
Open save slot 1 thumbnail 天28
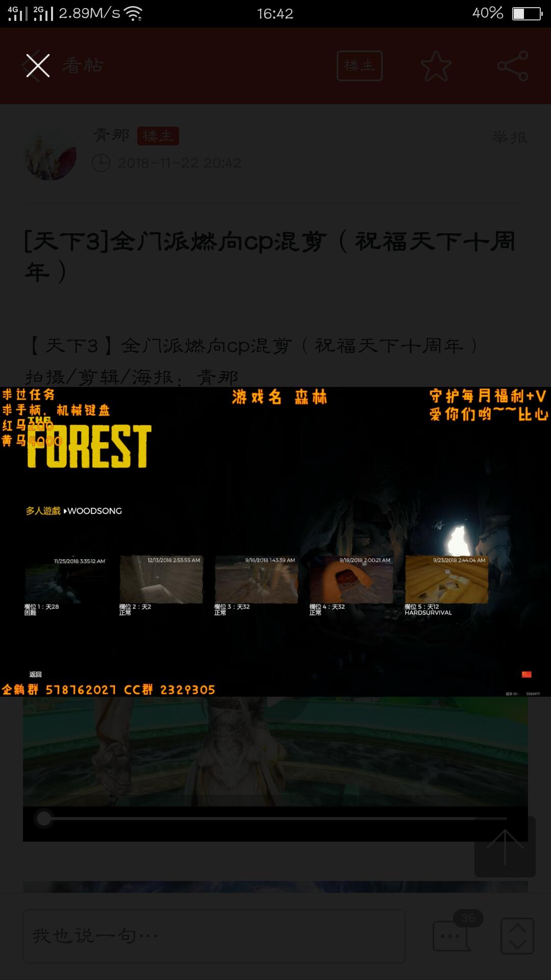tap(66, 581)
